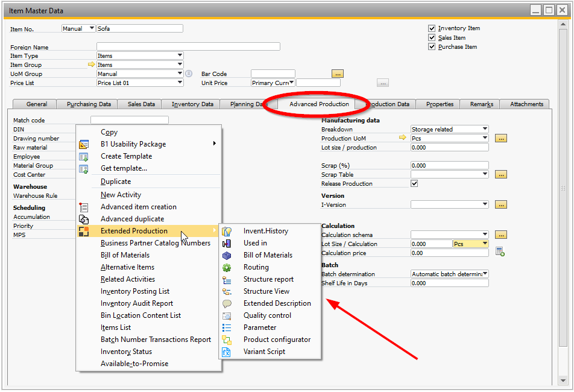Click the browse button next to Production UoM
The image size is (574, 392).
click(x=501, y=138)
